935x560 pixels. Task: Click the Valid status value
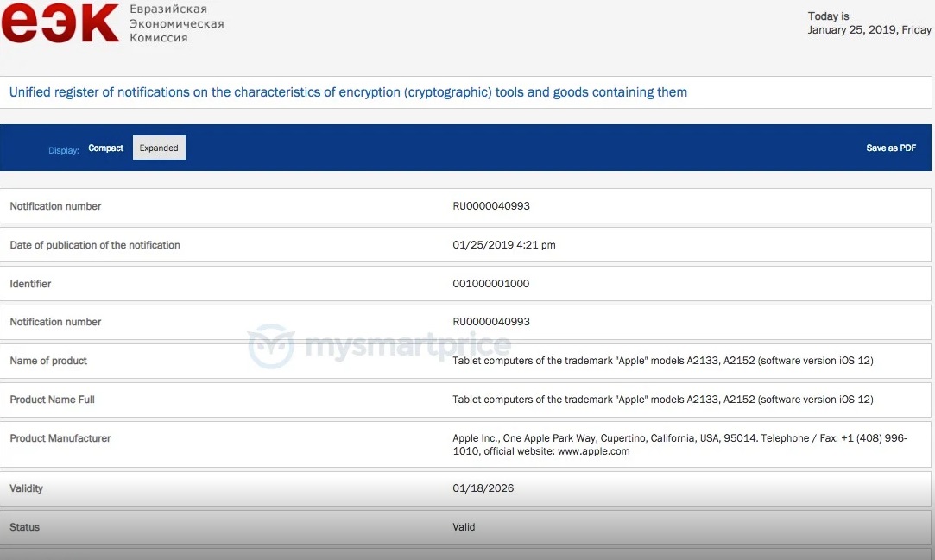click(464, 527)
